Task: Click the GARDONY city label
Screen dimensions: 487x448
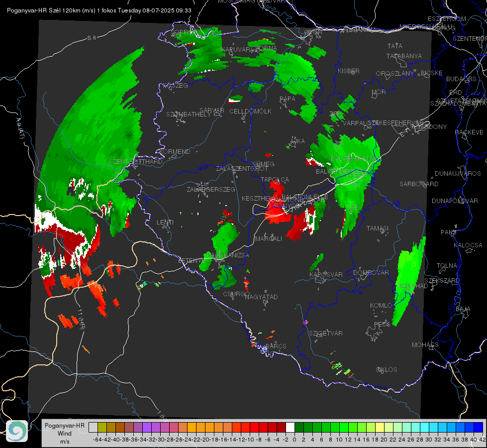Action: click(432, 127)
